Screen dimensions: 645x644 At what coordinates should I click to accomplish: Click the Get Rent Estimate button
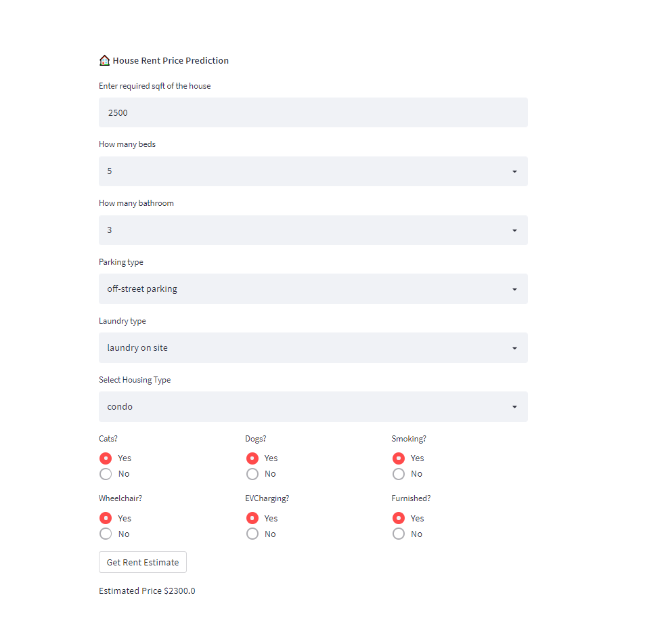[142, 562]
